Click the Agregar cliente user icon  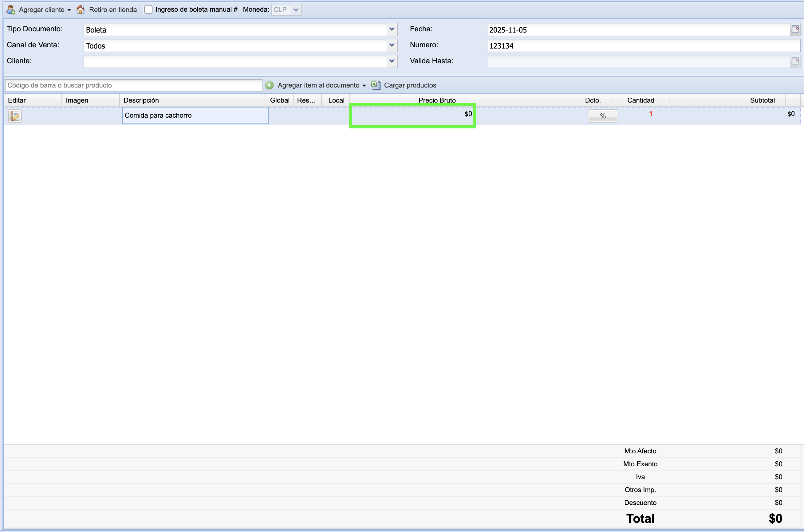tap(11, 10)
